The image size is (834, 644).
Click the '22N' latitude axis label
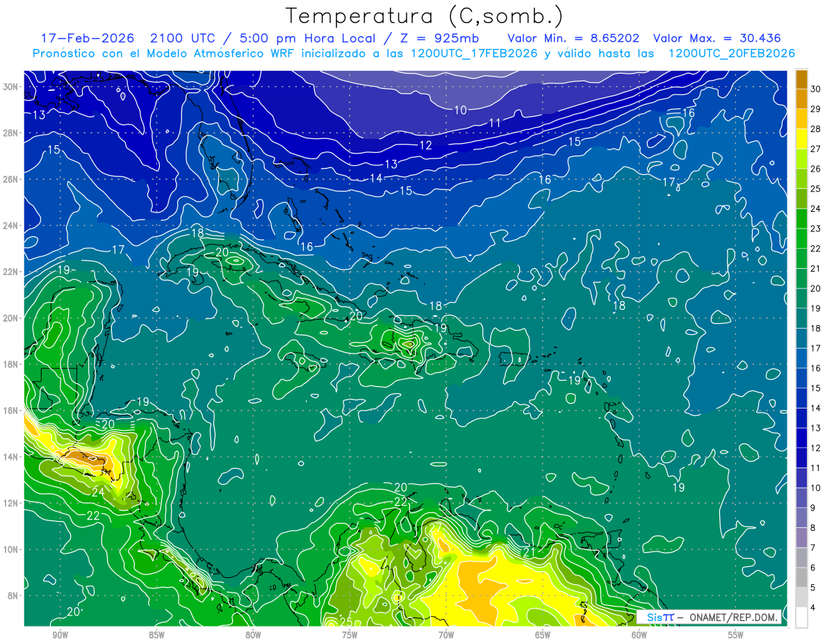pos(10,272)
